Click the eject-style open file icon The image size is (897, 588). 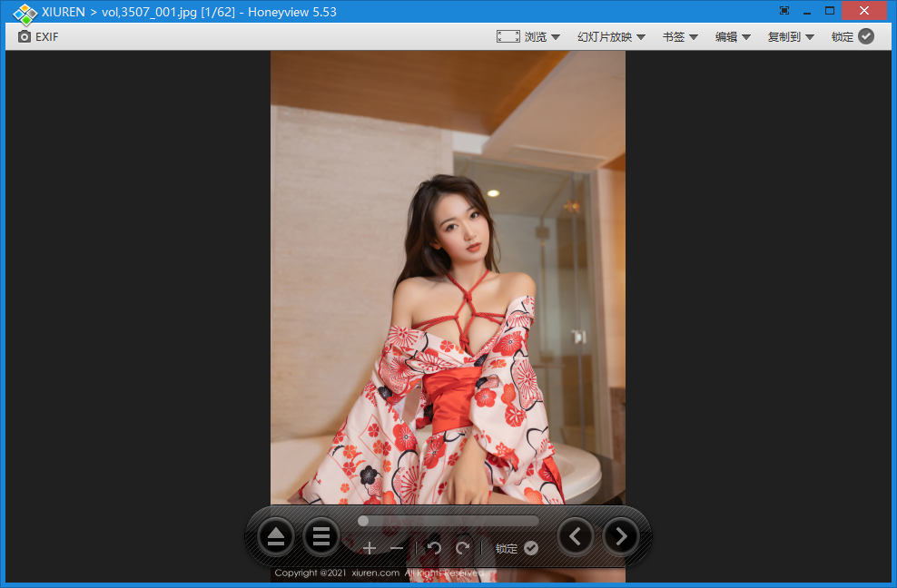click(276, 536)
